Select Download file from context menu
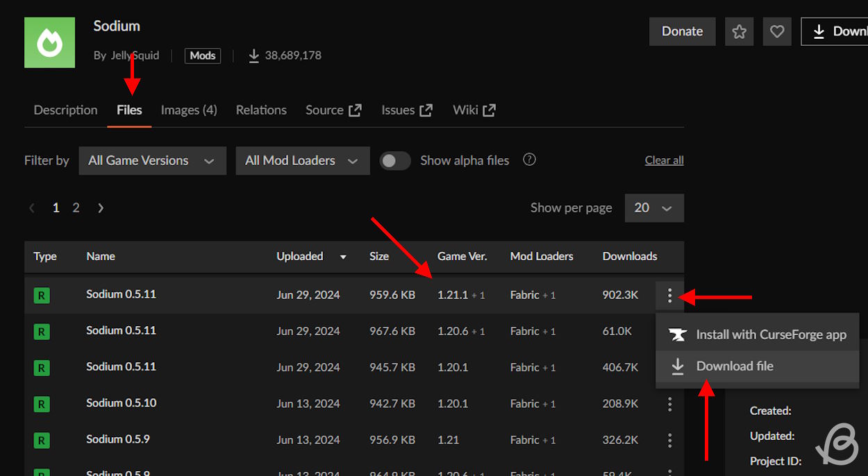 [x=734, y=366]
